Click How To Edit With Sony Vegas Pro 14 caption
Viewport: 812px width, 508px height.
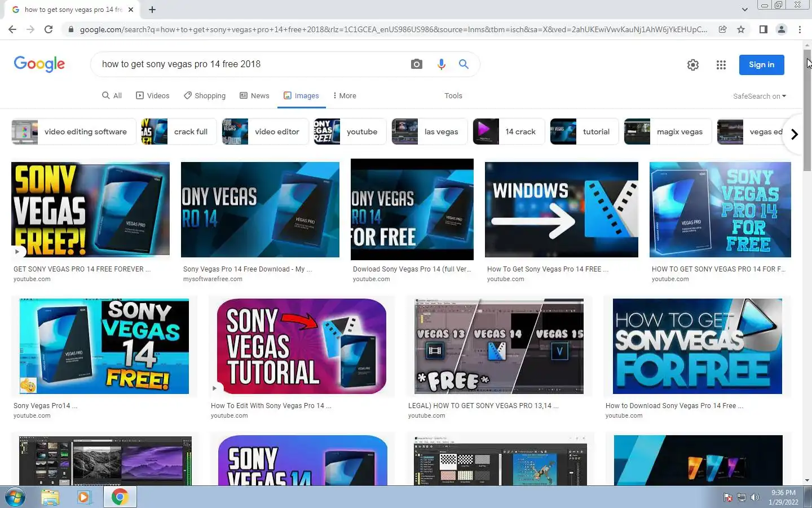coord(271,406)
